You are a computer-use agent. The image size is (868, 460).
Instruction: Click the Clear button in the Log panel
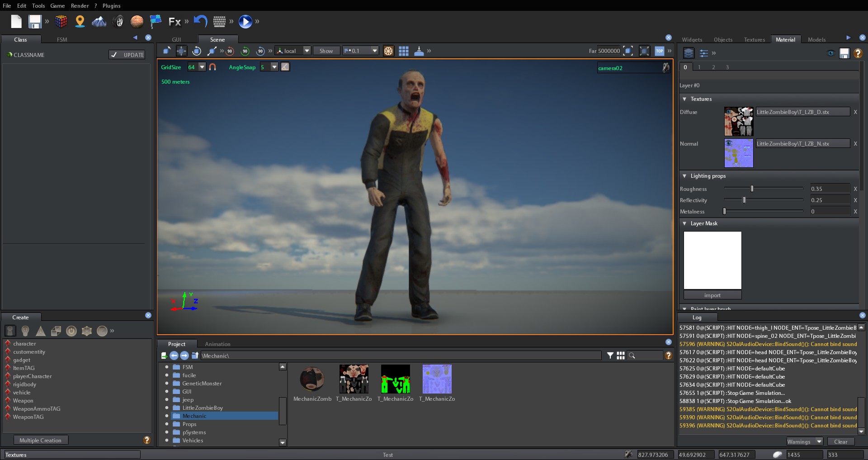[x=840, y=441]
